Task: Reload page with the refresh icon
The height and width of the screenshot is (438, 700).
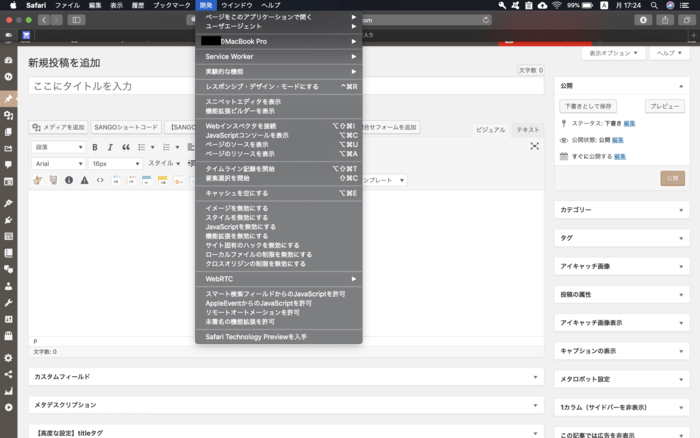Action: pos(485,20)
